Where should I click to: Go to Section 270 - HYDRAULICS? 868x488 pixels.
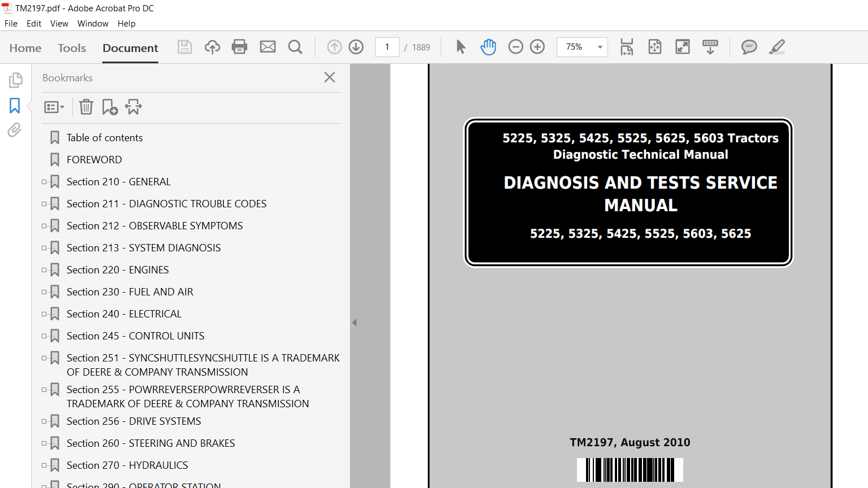(127, 465)
